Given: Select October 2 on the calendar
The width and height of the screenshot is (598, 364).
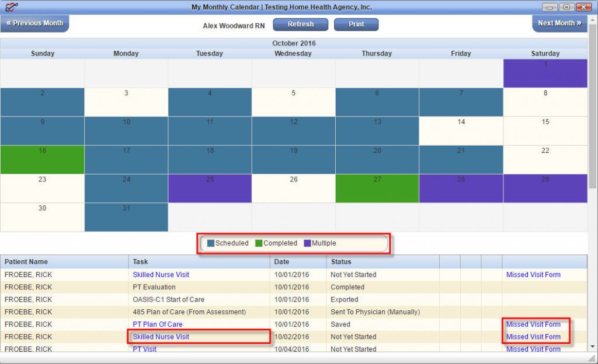Looking at the screenshot, I should click(42, 102).
